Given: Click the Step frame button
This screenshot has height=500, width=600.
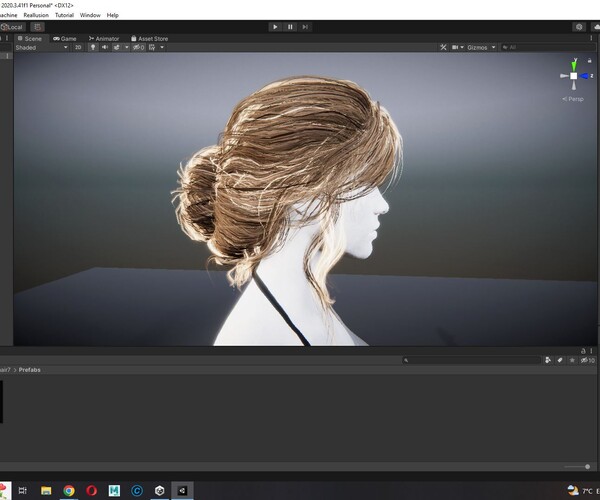Looking at the screenshot, I should [x=305, y=27].
